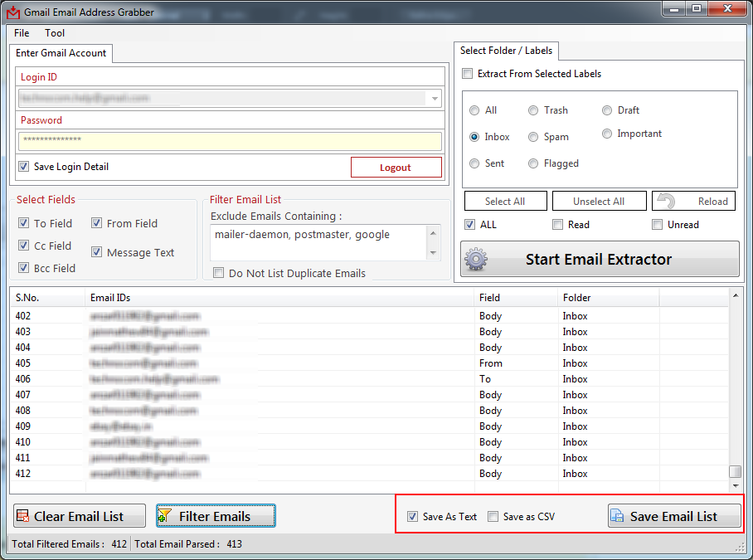Uncheck the From Field checkbox

pos(96,223)
